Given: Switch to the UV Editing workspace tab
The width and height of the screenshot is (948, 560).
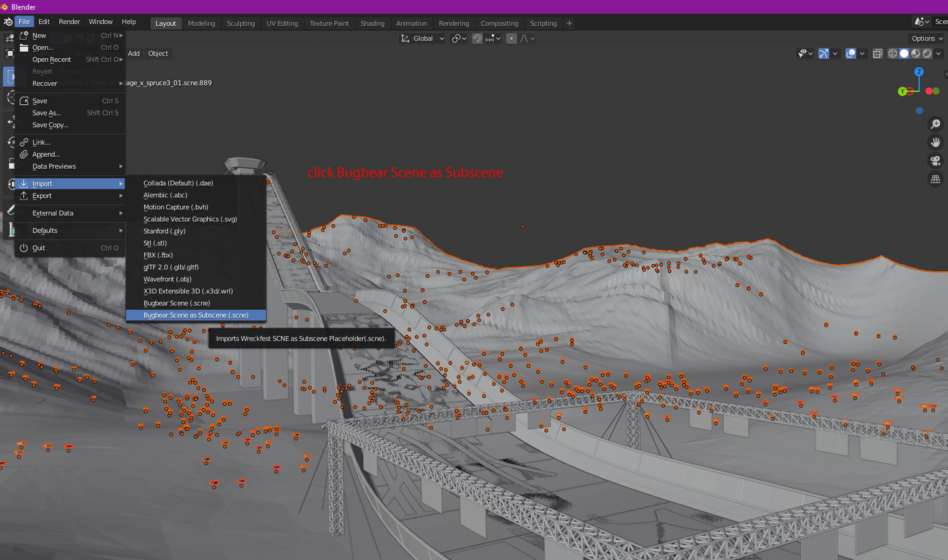Looking at the screenshot, I should [282, 23].
